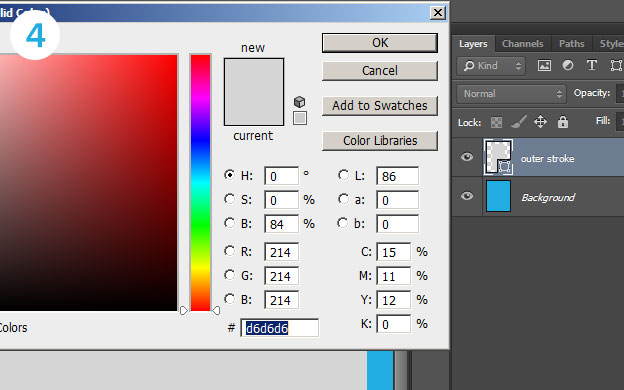
Task: Click the Add to Swatches button
Action: coord(380,105)
